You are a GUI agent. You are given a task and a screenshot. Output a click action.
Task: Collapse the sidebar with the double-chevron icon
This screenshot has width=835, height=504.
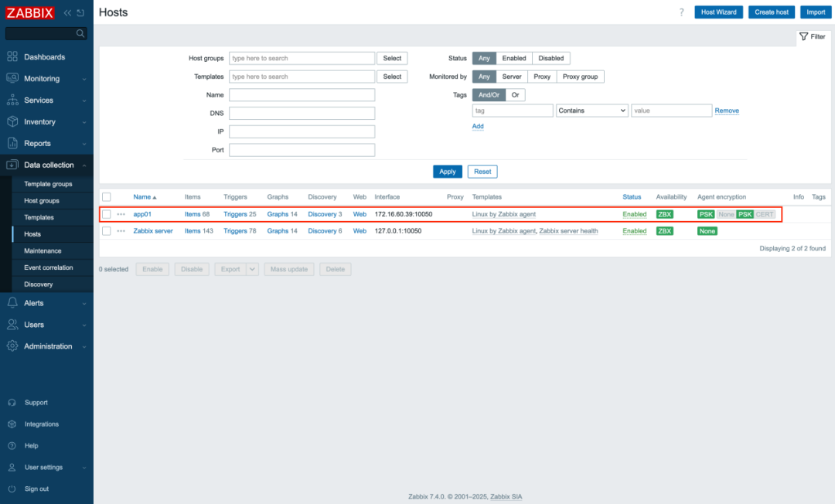67,13
